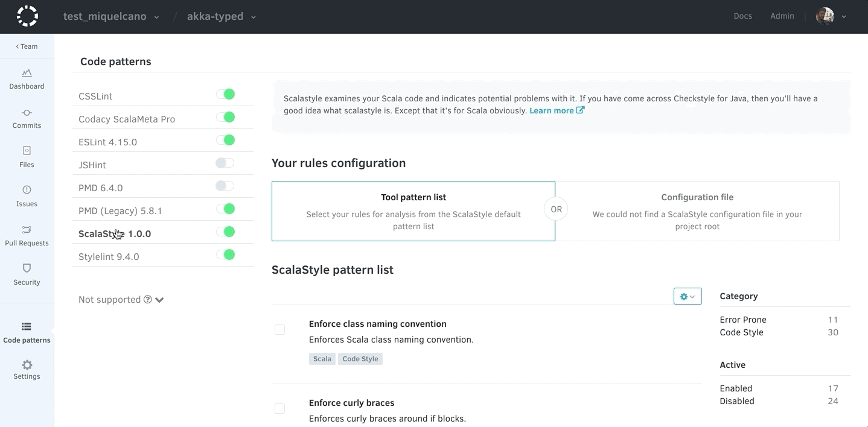This screenshot has width=868, height=427.
Task: Switch off the Stylelint 9.4.0 toggle
Action: point(225,255)
